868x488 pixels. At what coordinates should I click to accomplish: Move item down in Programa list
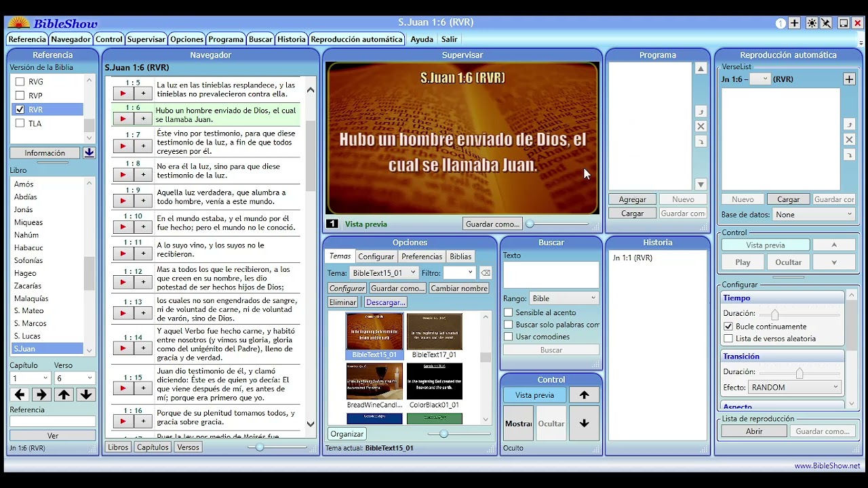pyautogui.click(x=701, y=142)
